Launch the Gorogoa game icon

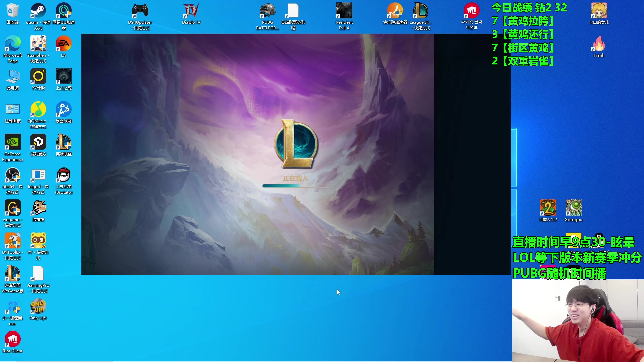click(573, 210)
